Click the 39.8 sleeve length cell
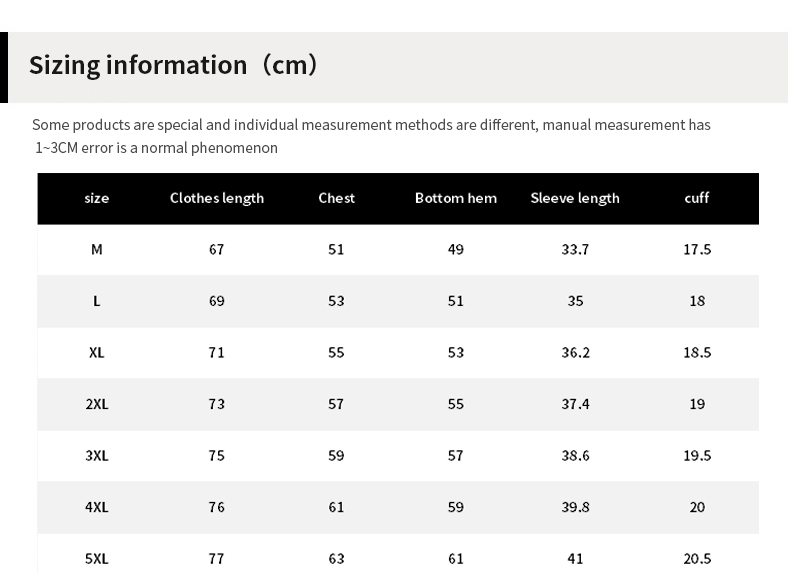 pyautogui.click(x=575, y=507)
